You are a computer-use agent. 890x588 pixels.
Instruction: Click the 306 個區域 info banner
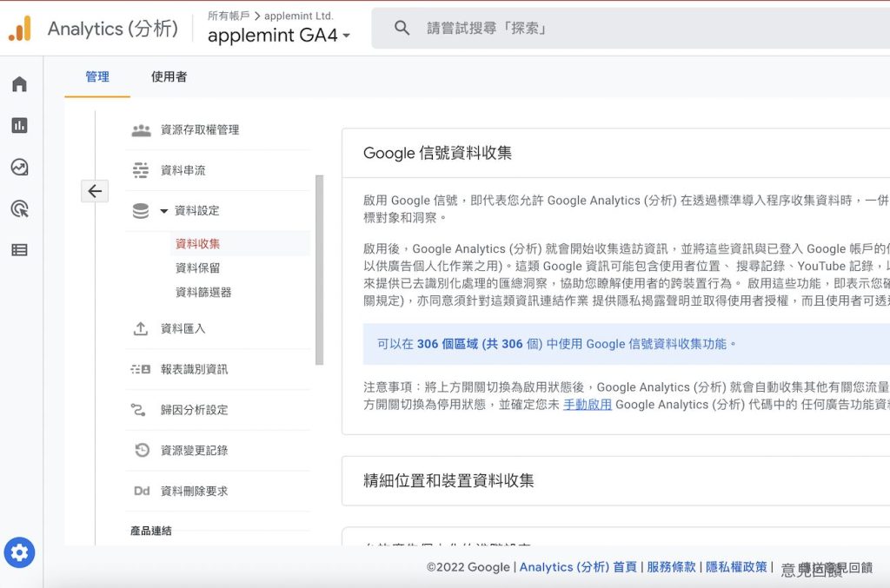626,344
